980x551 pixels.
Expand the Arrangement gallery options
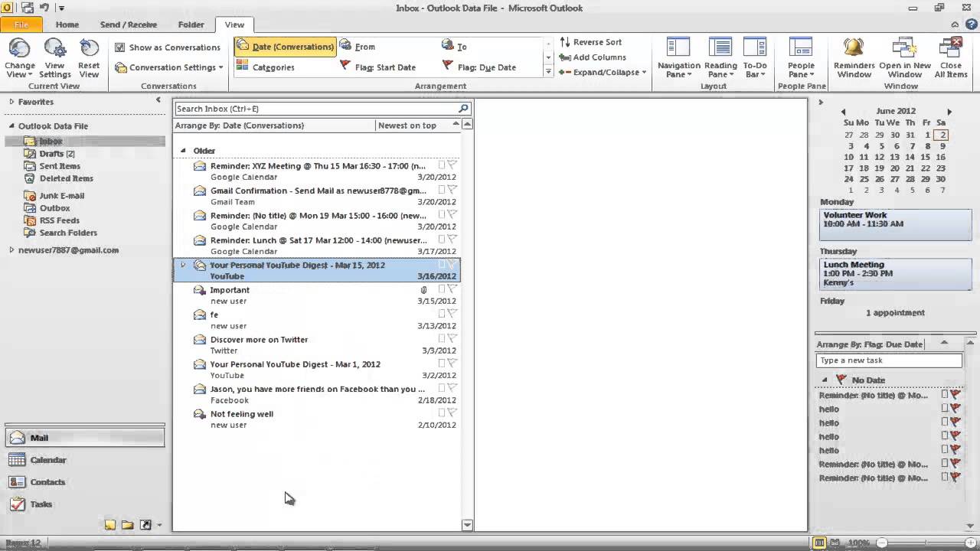[x=548, y=71]
